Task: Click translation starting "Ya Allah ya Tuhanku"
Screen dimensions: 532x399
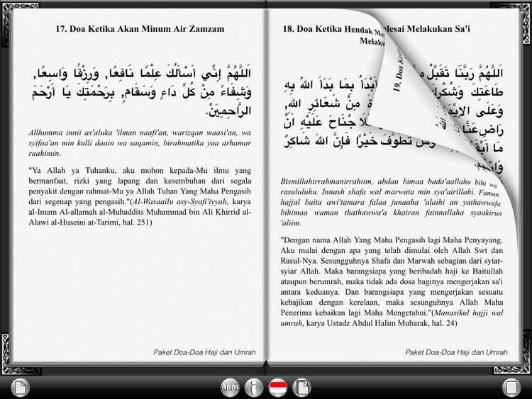Action: [x=140, y=196]
